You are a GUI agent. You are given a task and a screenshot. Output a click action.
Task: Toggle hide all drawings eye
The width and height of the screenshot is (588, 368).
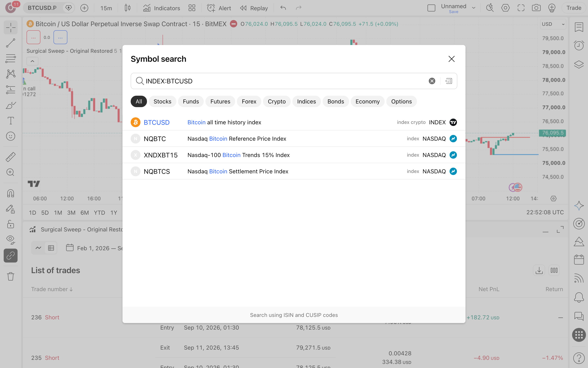pyautogui.click(x=10, y=240)
